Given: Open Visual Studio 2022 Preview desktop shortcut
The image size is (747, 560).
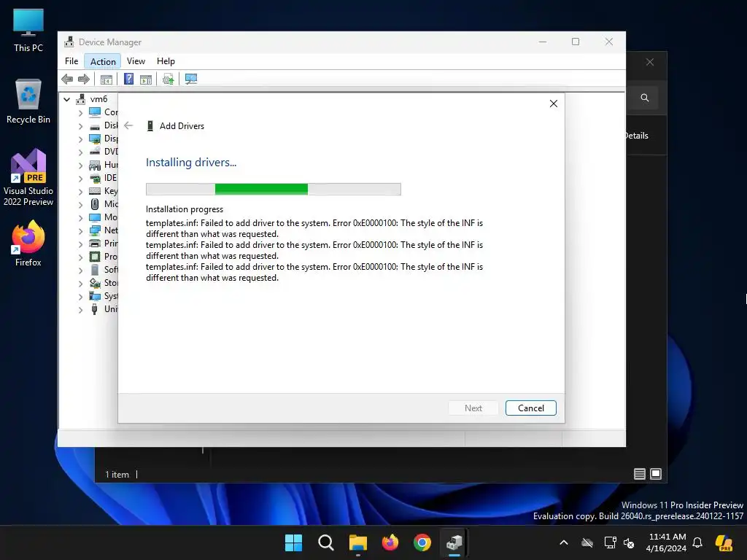Looking at the screenshot, I should 28,178.
